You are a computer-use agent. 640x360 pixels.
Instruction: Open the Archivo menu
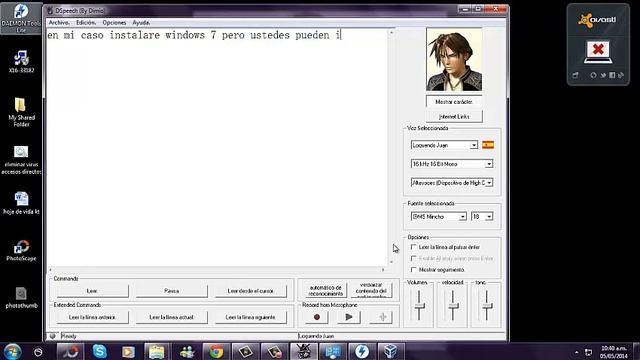click(59, 22)
